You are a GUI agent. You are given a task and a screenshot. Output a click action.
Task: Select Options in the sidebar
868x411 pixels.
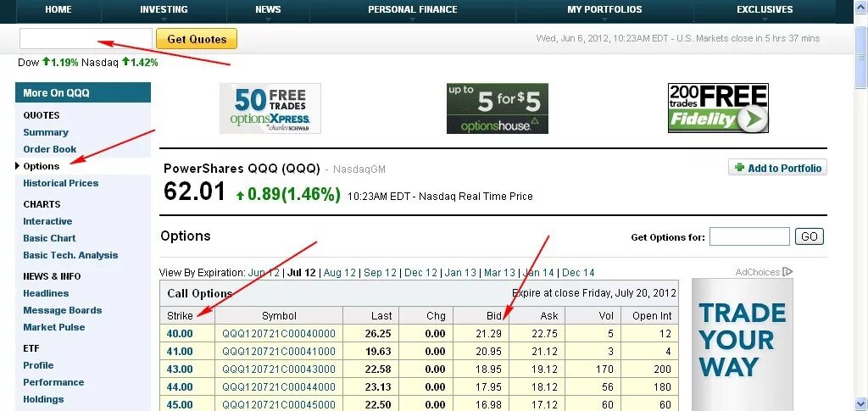click(41, 166)
